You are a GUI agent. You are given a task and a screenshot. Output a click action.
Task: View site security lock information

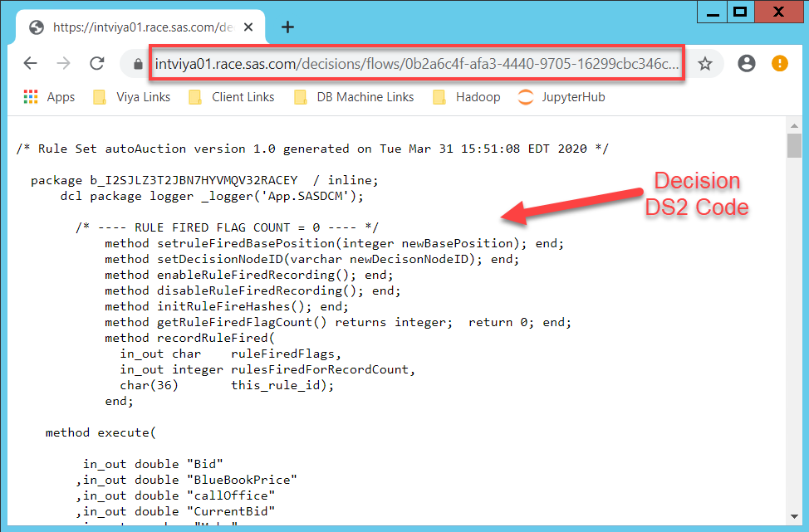pos(138,64)
